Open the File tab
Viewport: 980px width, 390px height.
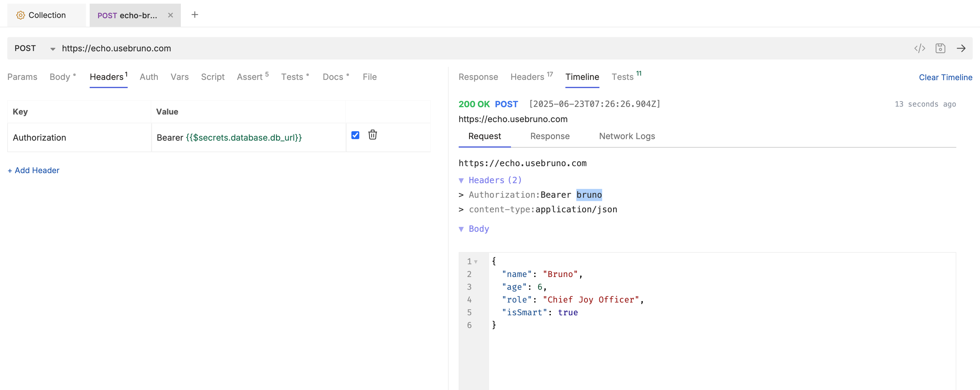coord(369,77)
